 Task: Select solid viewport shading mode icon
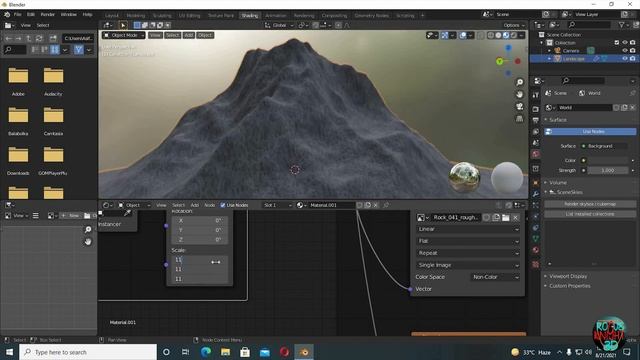(x=498, y=36)
